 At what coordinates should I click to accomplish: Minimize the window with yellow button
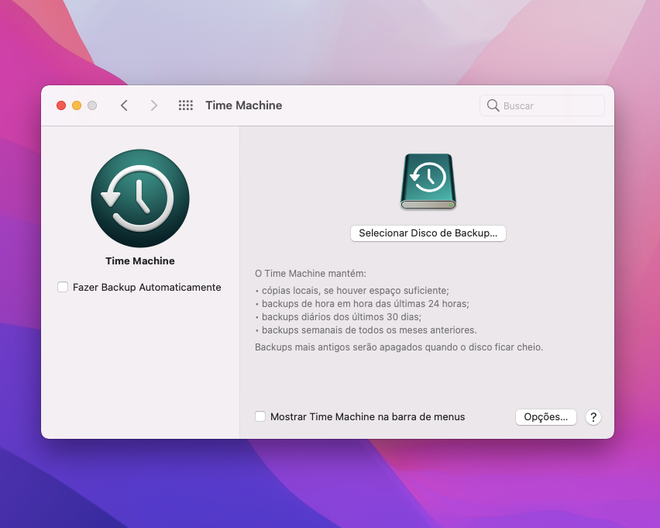77,105
